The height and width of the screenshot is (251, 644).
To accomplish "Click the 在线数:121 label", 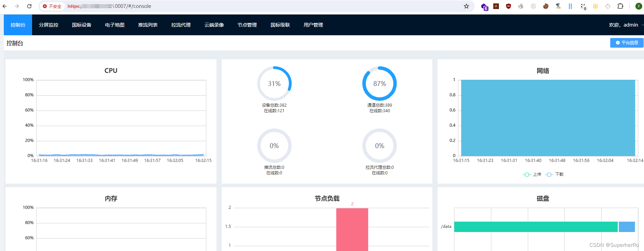I will pyautogui.click(x=274, y=111).
